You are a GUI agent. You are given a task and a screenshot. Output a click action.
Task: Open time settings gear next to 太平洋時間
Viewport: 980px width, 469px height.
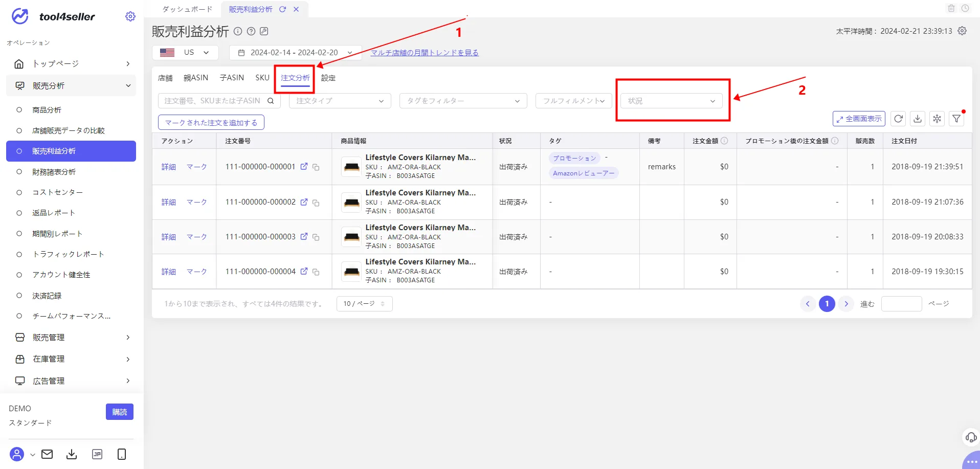[962, 31]
